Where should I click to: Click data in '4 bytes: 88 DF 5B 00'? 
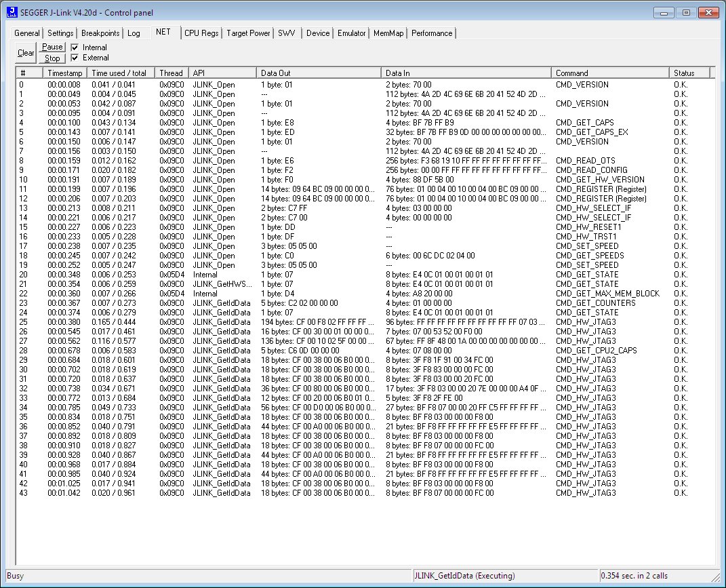[x=420, y=180]
